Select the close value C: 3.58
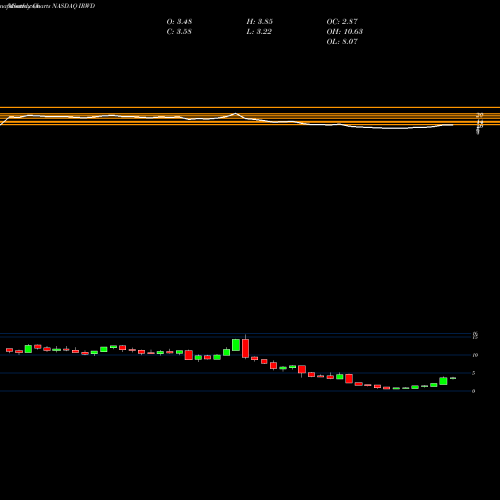This screenshot has height=500, width=500. (x=179, y=32)
